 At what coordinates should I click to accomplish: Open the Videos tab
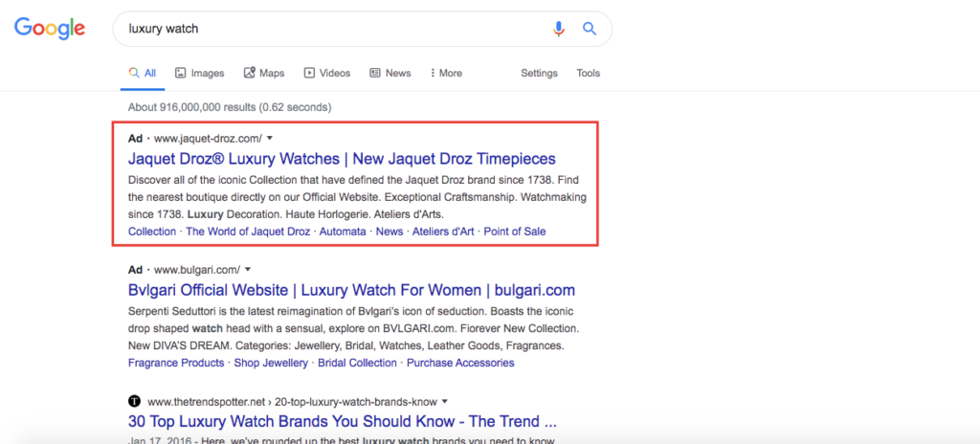[x=327, y=73]
